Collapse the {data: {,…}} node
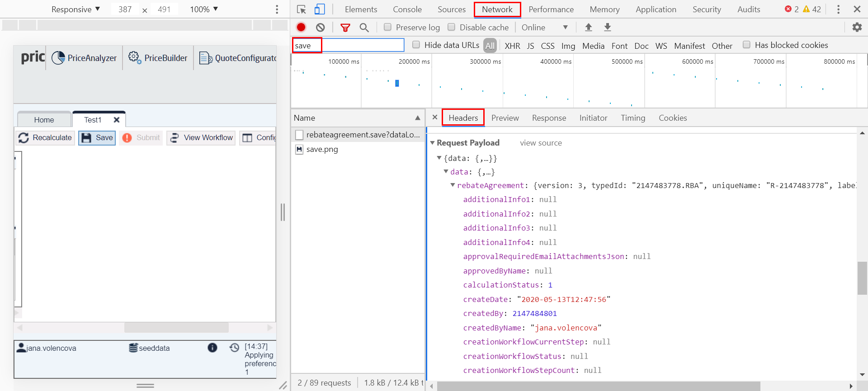This screenshot has width=868, height=391. click(x=439, y=158)
